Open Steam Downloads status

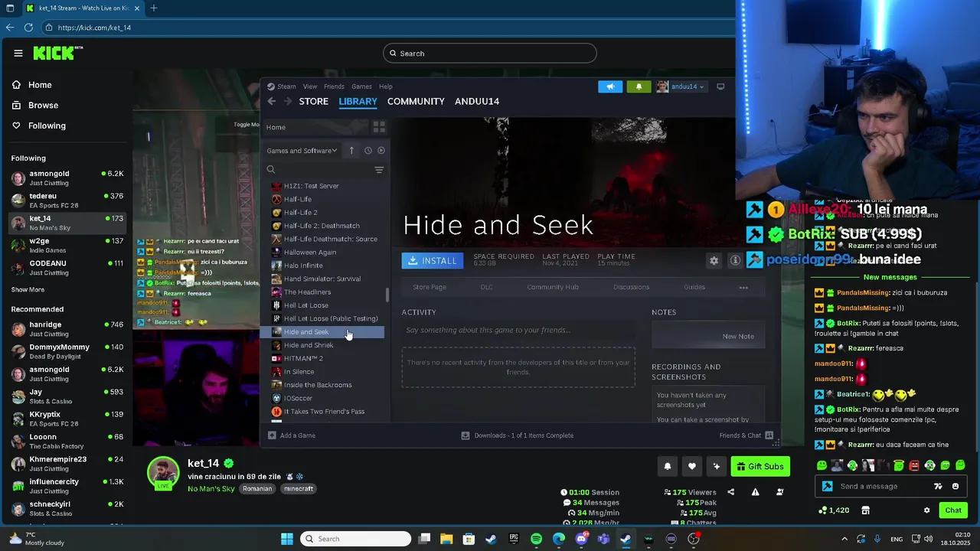518,435
